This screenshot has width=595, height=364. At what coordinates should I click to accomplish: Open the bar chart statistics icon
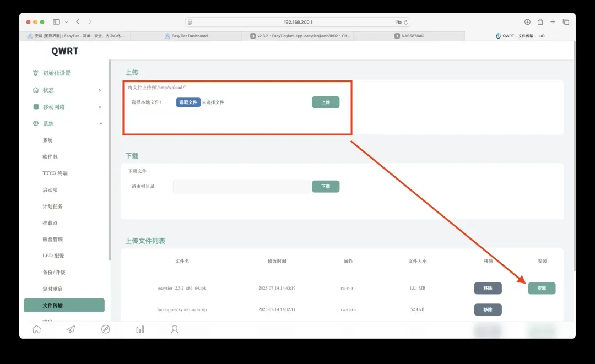tap(140, 329)
